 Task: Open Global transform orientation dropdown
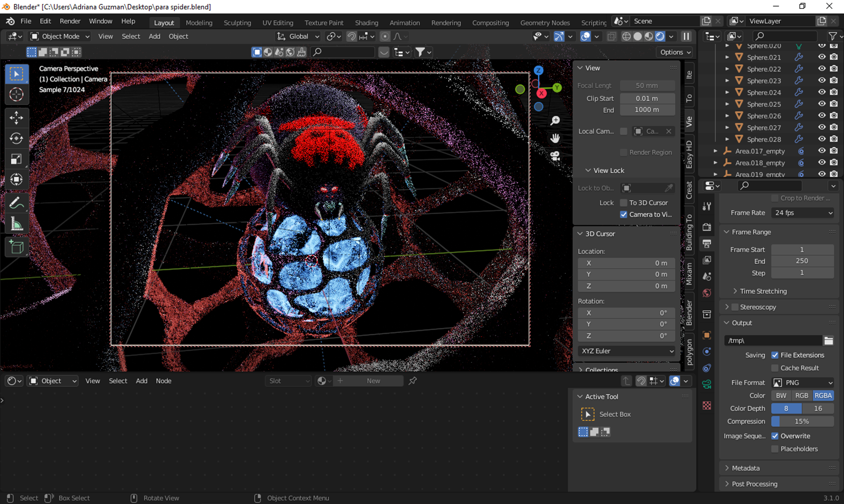(x=298, y=36)
